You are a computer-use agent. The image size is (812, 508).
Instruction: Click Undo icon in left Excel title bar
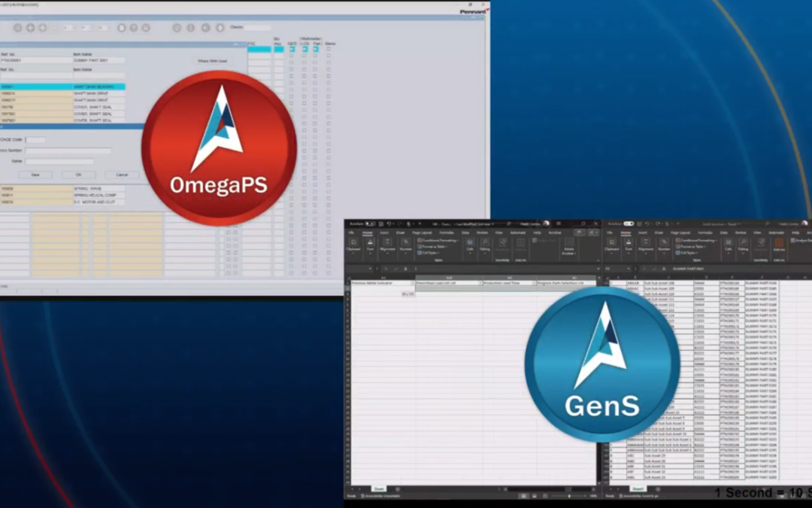tap(389, 224)
